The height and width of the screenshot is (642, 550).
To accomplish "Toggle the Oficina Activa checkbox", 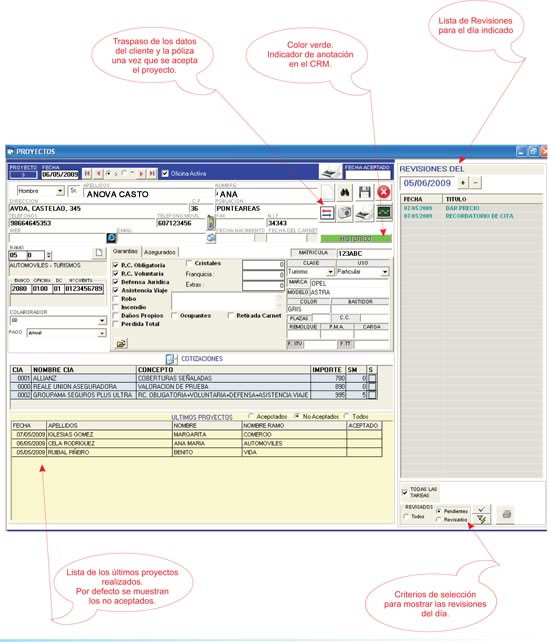I will pos(165,174).
